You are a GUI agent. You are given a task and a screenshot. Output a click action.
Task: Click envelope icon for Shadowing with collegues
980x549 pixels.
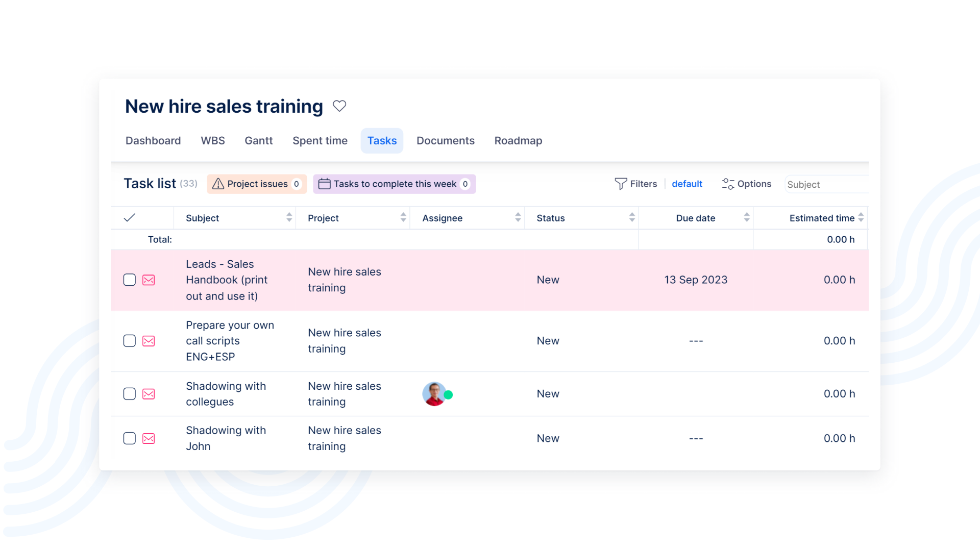149,394
